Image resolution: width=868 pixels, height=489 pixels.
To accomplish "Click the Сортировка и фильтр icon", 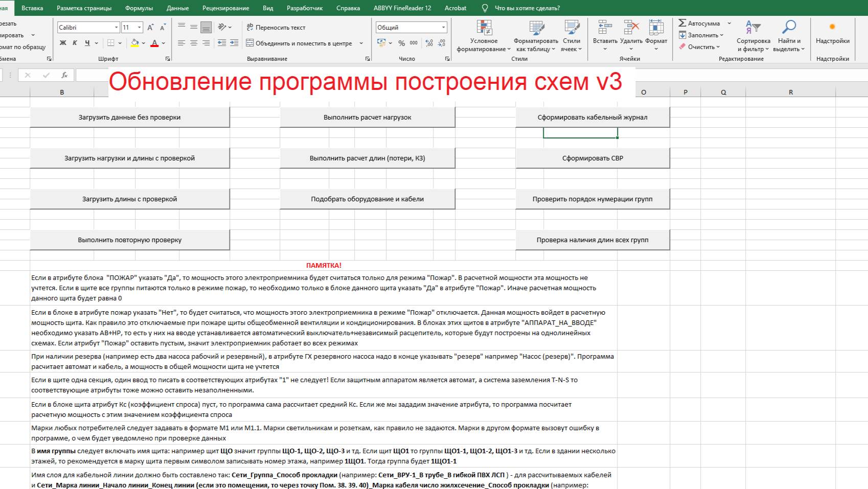I will [753, 28].
